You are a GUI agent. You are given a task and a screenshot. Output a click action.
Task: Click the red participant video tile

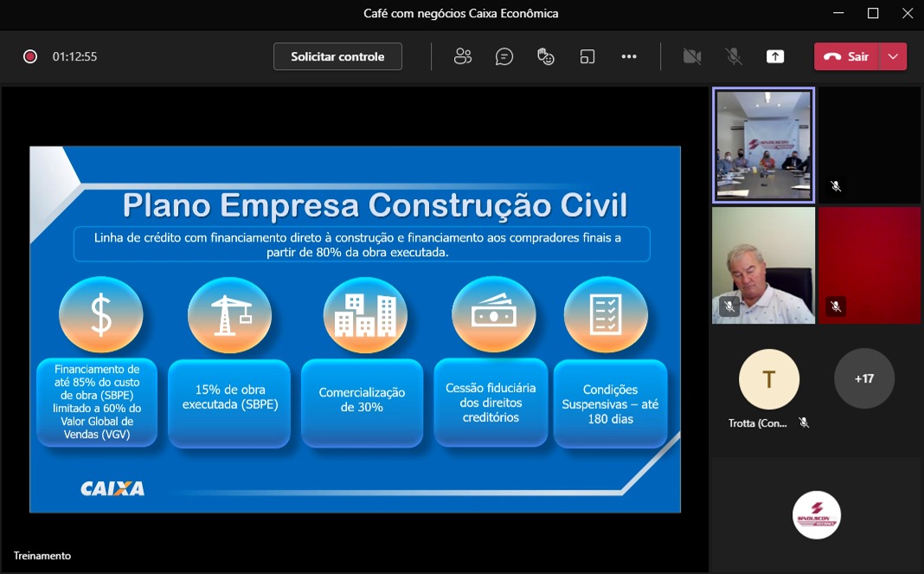(869, 265)
